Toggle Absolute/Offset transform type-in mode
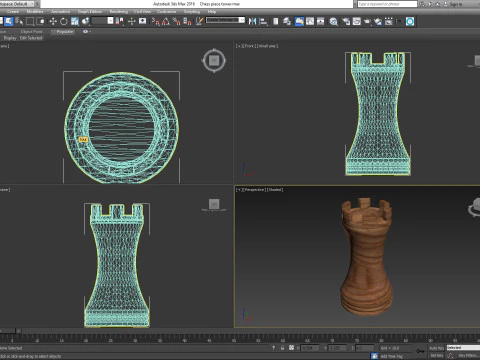 click(291, 348)
